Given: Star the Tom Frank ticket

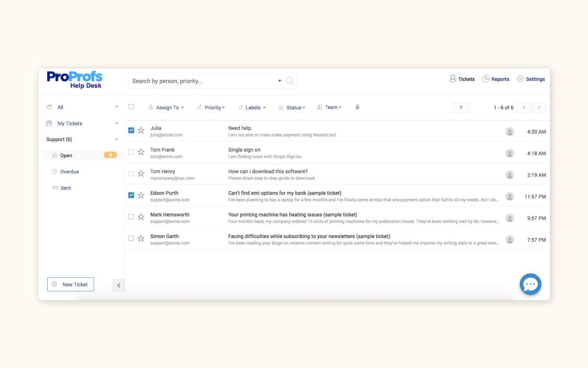Looking at the screenshot, I should click(141, 152).
